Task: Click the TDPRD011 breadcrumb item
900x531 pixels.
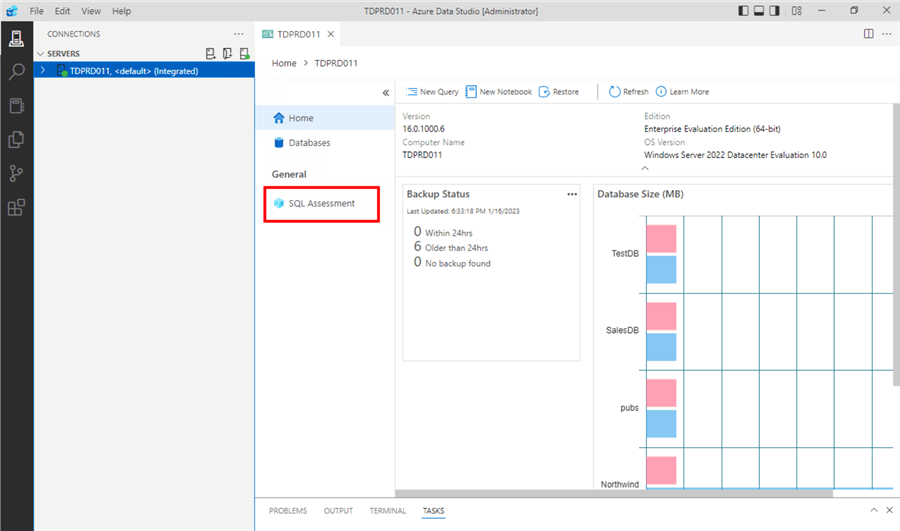Action: point(336,63)
